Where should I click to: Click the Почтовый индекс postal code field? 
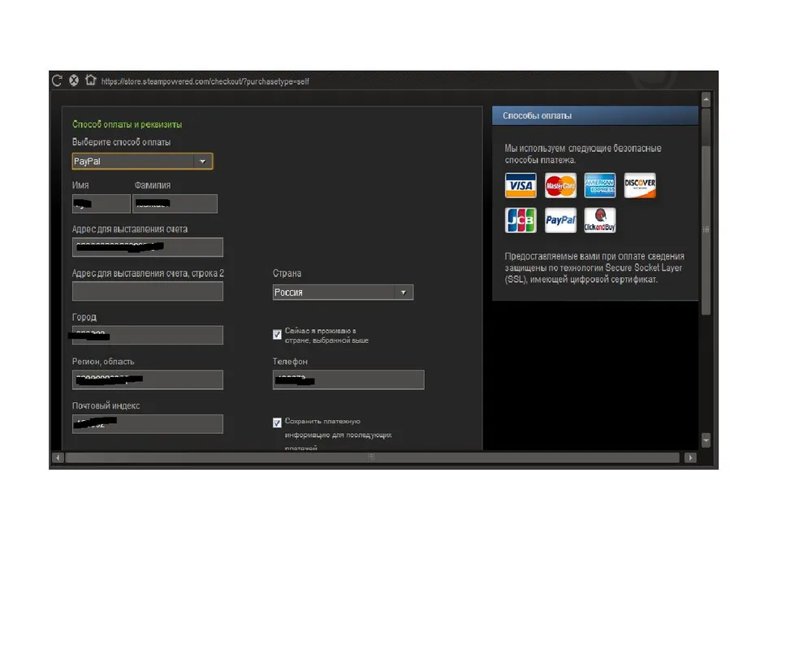[148, 424]
